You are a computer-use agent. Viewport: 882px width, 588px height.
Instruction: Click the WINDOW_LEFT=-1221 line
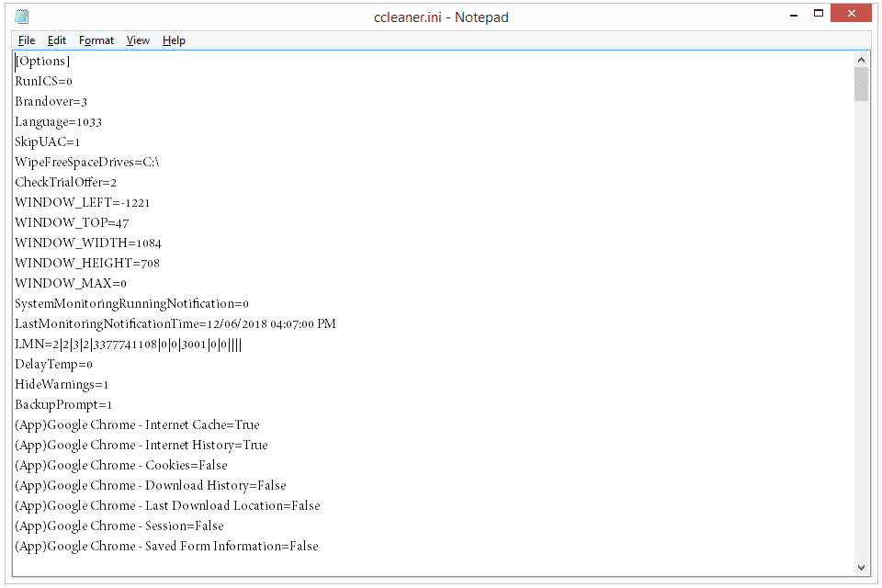coord(82,202)
